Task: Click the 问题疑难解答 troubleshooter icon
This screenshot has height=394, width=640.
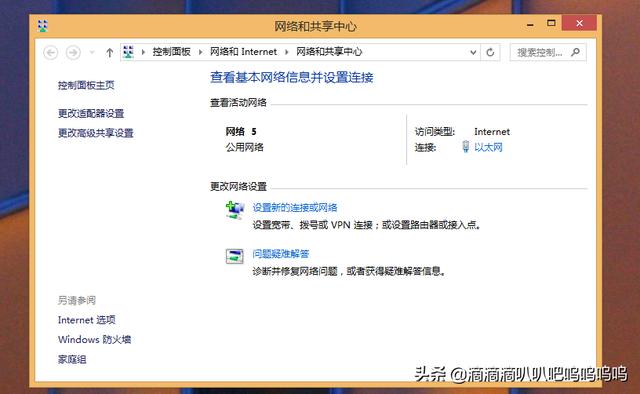Action: coord(235,256)
